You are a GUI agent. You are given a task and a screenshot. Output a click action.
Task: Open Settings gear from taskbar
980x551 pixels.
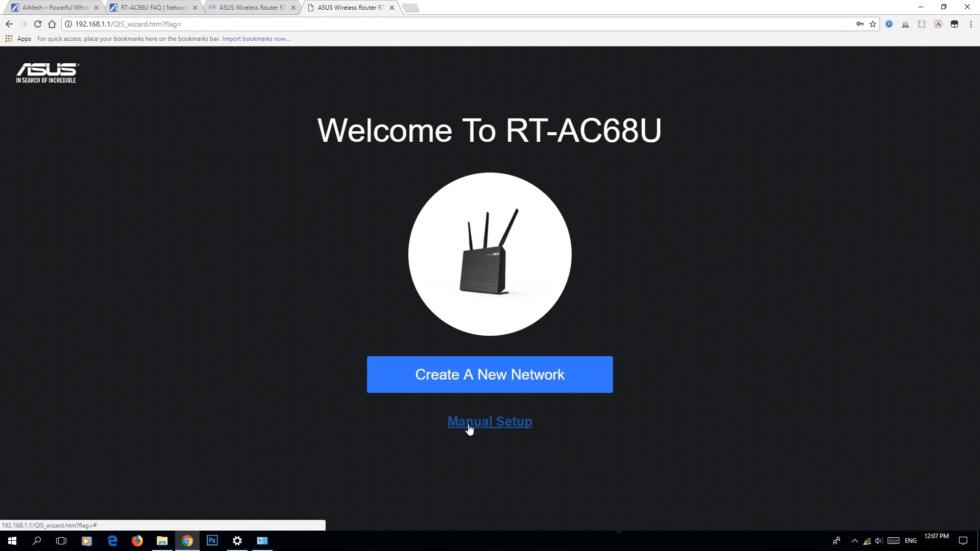[x=237, y=541]
